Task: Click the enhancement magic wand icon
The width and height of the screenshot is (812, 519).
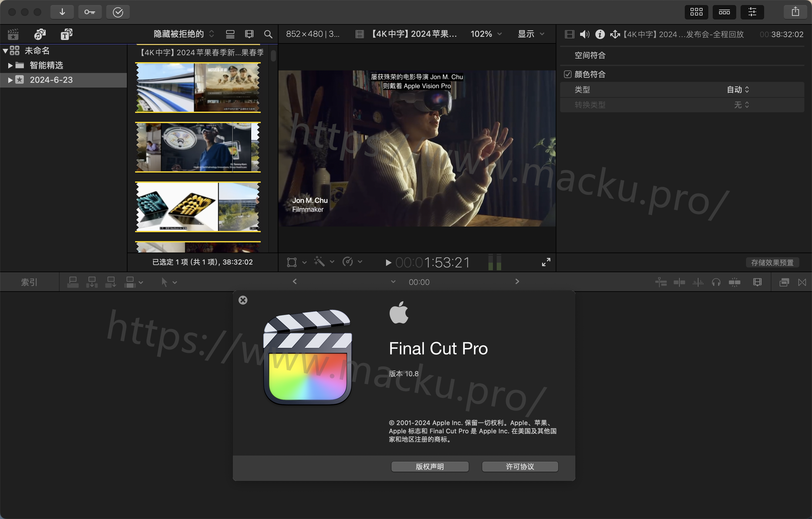Action: click(x=319, y=262)
